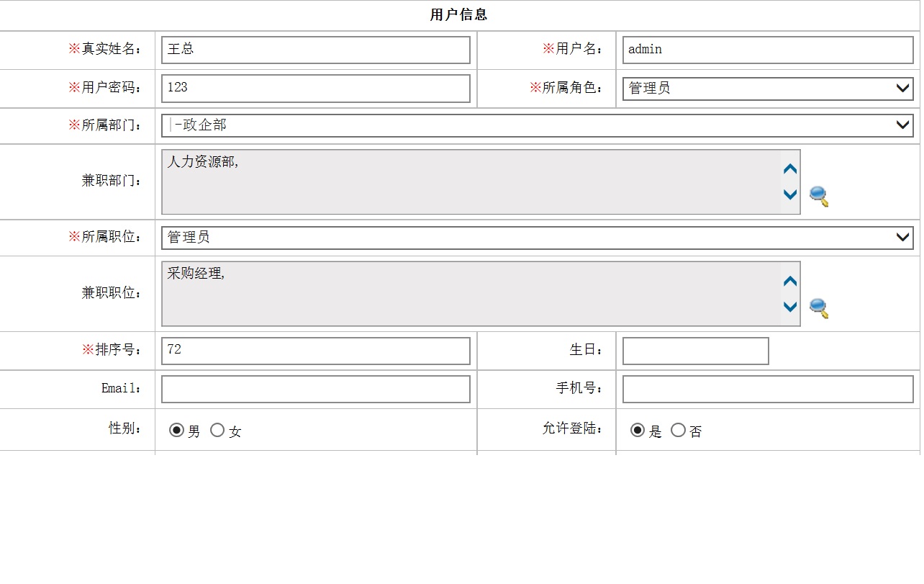Select 是 for 允许登陆
This screenshot has width=924, height=584.
pos(637,430)
